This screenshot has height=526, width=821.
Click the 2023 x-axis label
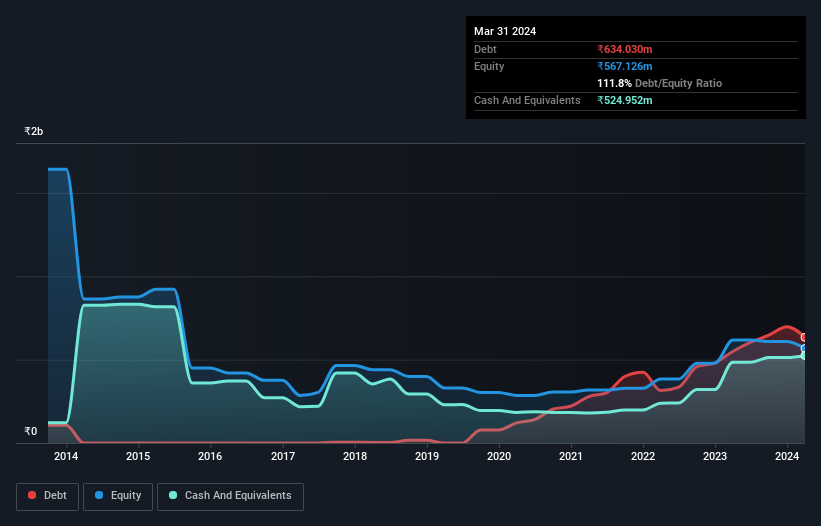coord(715,456)
